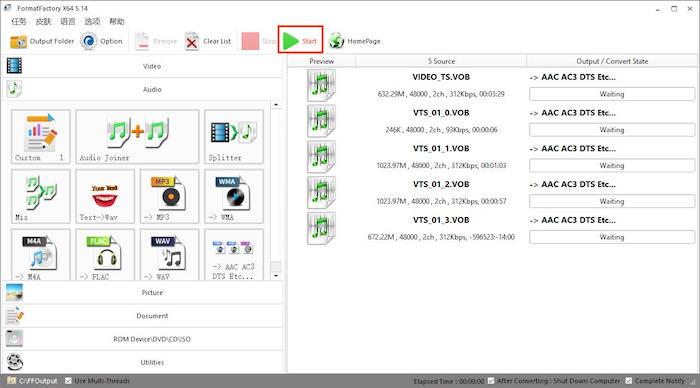Click the ROM Device category disc icon
The image size is (700, 388).
14,338
